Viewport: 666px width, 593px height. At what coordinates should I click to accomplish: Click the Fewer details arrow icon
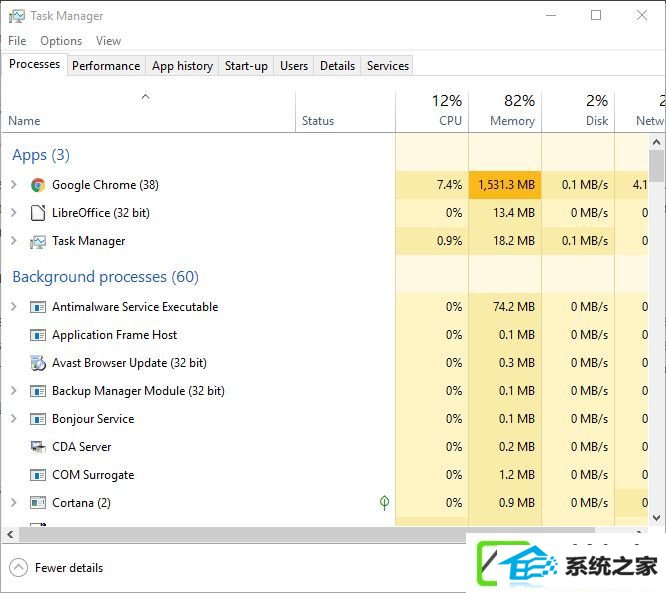point(18,568)
